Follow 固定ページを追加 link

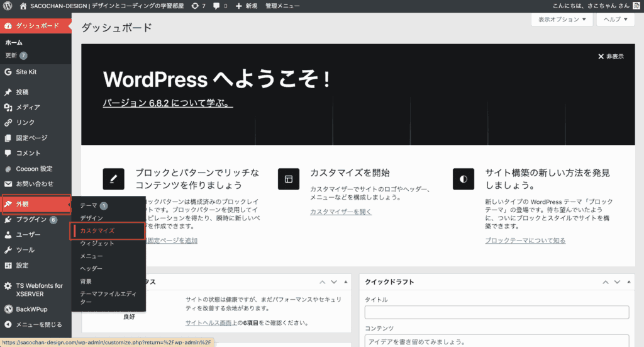click(x=172, y=241)
